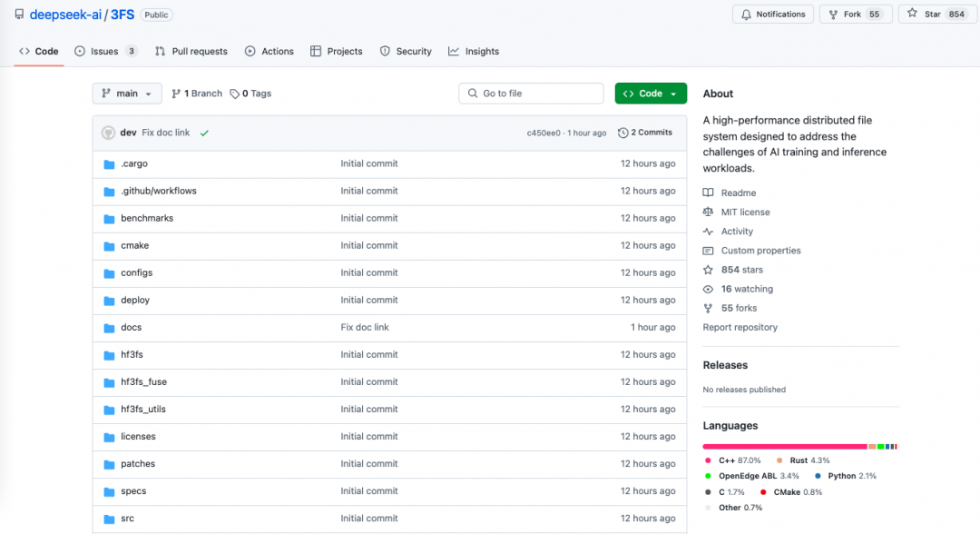Click the C++ segment of language bar
This screenshot has width=980, height=534.
(x=784, y=447)
